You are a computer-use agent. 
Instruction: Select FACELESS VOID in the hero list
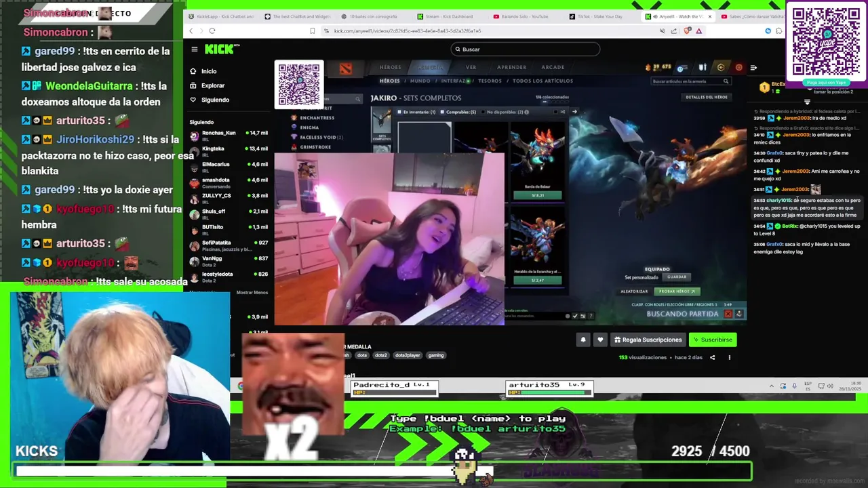coord(321,137)
